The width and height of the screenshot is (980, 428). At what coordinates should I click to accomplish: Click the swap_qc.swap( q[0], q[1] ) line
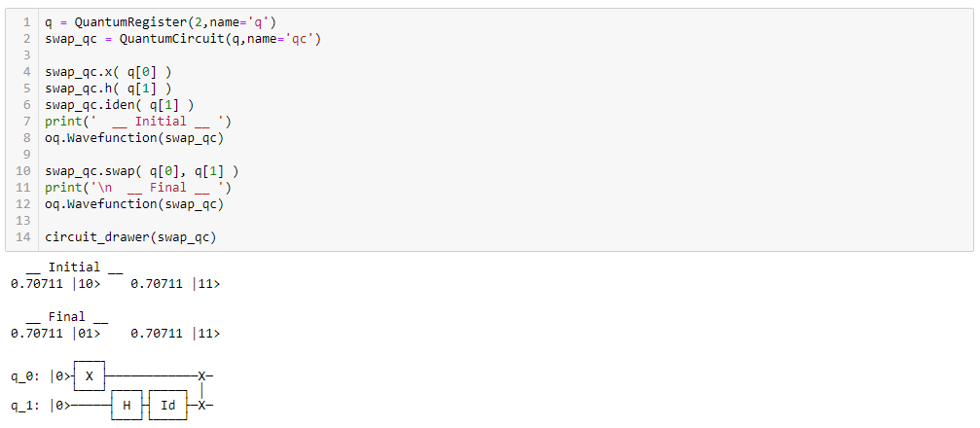[141, 170]
